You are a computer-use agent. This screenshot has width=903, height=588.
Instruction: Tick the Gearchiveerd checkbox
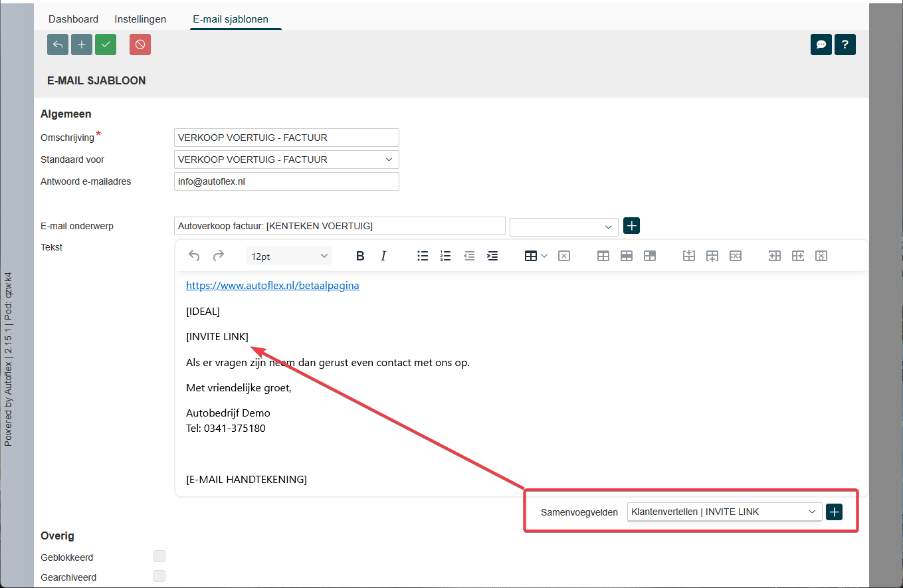159,577
